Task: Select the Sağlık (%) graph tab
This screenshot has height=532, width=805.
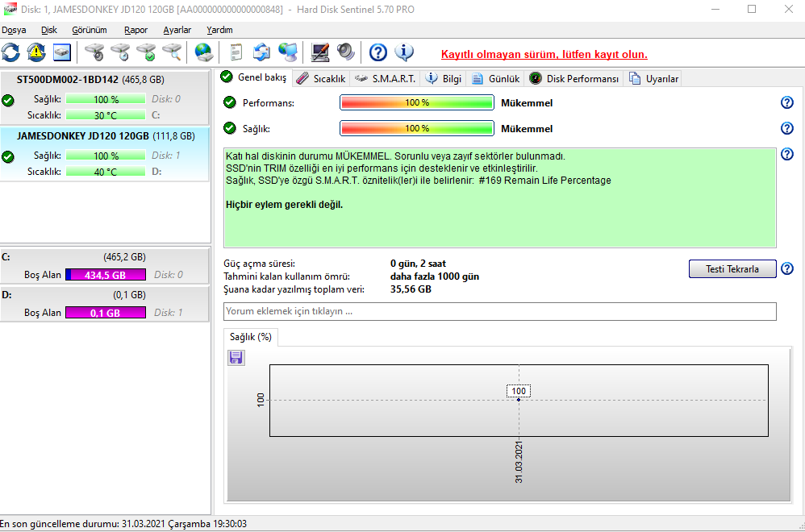Action: [x=251, y=337]
